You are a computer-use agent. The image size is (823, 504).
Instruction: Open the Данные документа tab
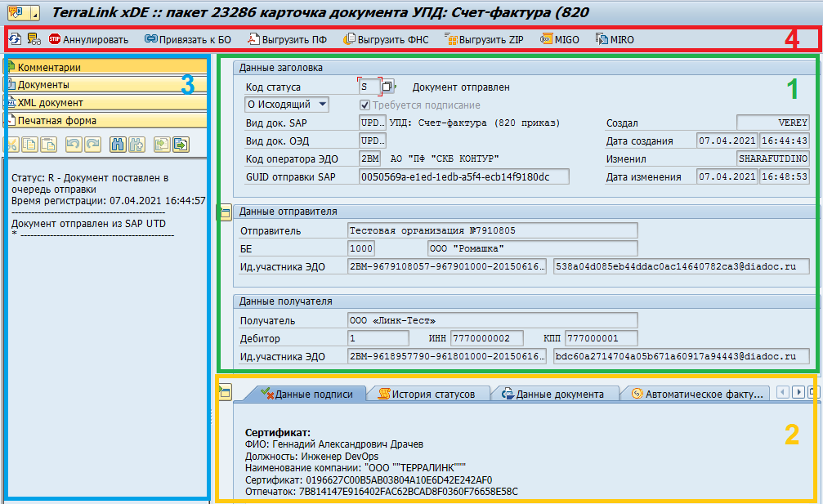(552, 394)
